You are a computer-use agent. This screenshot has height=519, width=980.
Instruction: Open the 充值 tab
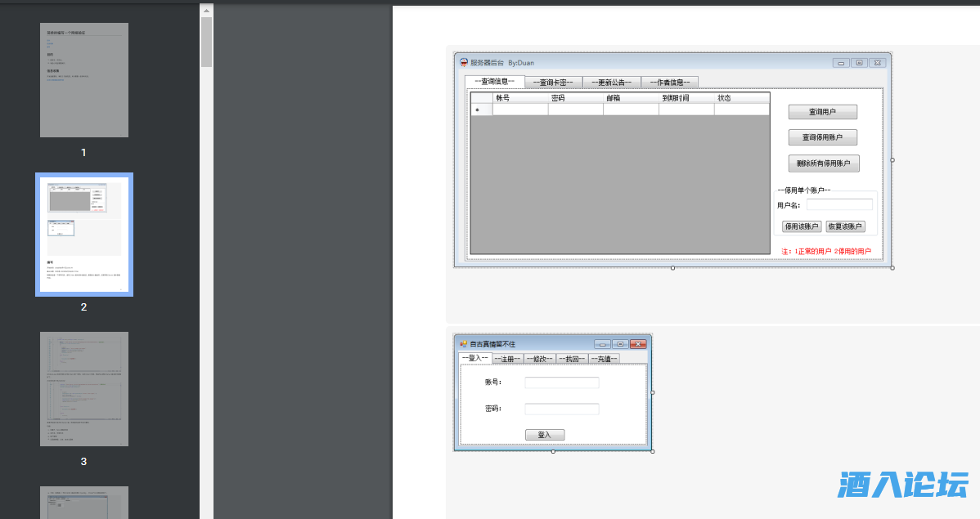click(x=604, y=359)
